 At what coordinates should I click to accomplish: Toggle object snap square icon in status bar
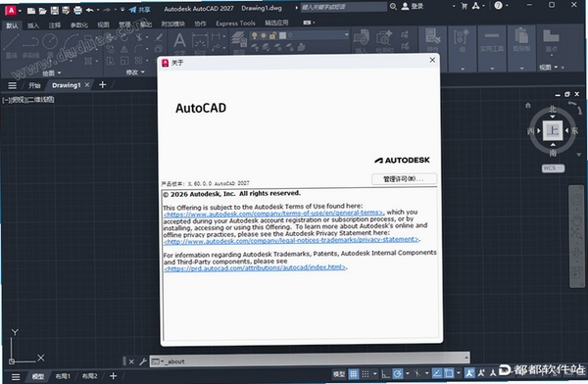click(x=449, y=373)
